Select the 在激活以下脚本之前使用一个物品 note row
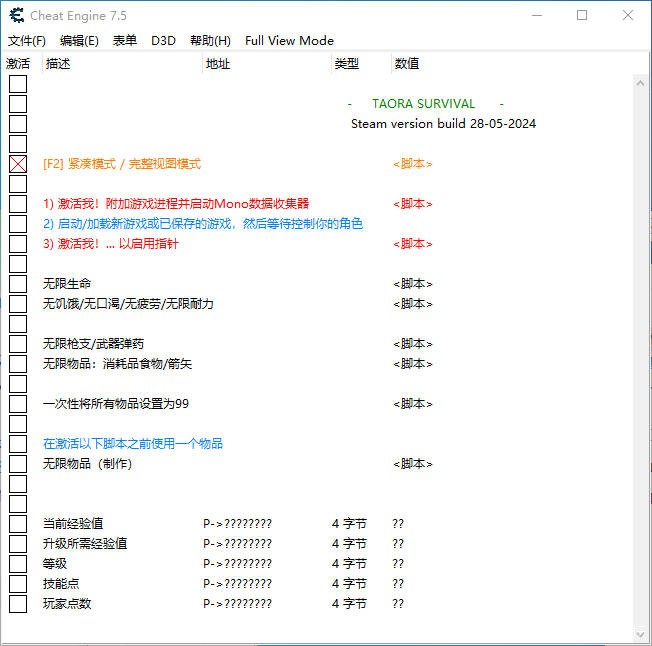The width and height of the screenshot is (652, 646). tap(133, 444)
